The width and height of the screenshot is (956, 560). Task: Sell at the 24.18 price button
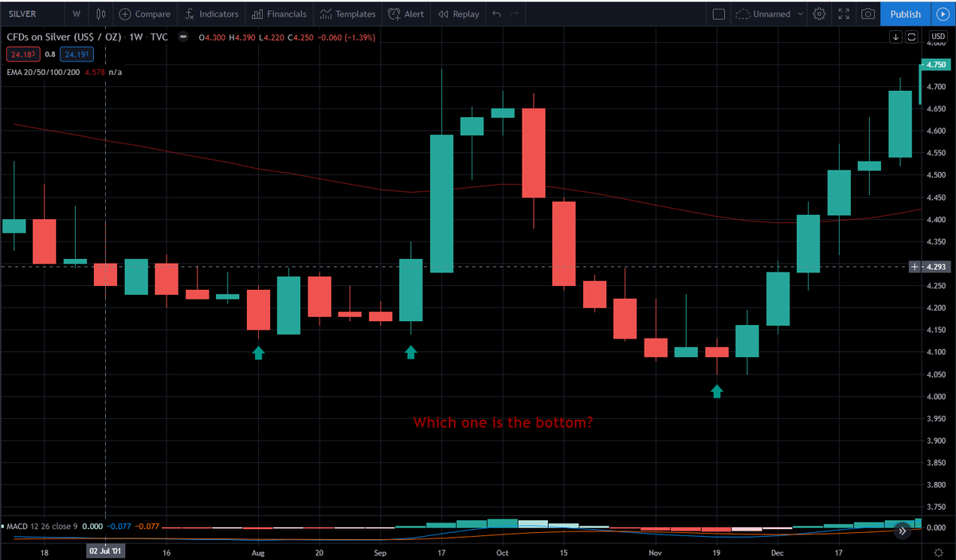pos(23,53)
